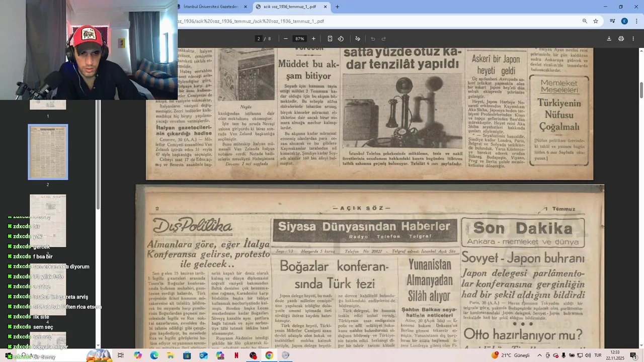The image size is (644, 362).
Task: Click the TUR keyboard language indicator
Action: [598, 355]
